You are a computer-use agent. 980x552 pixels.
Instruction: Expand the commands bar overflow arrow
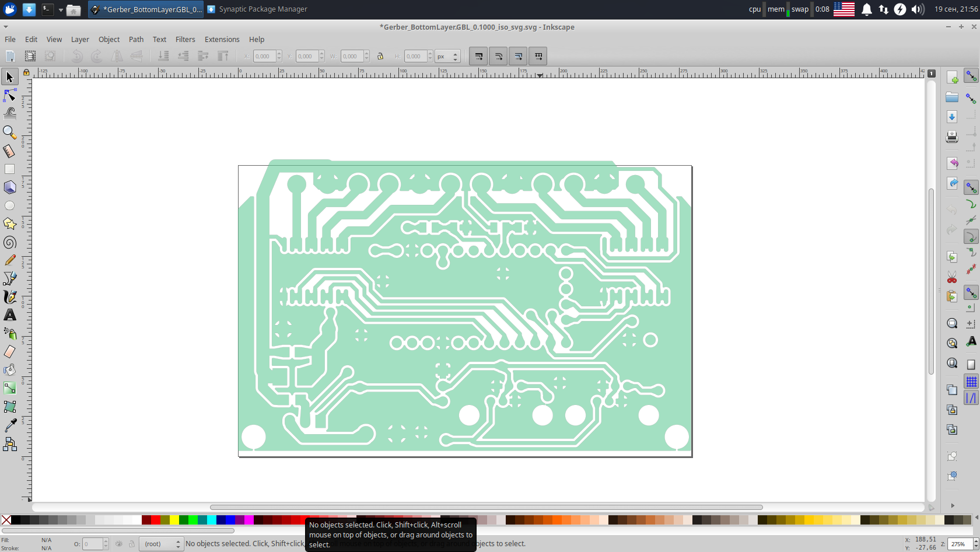953,505
